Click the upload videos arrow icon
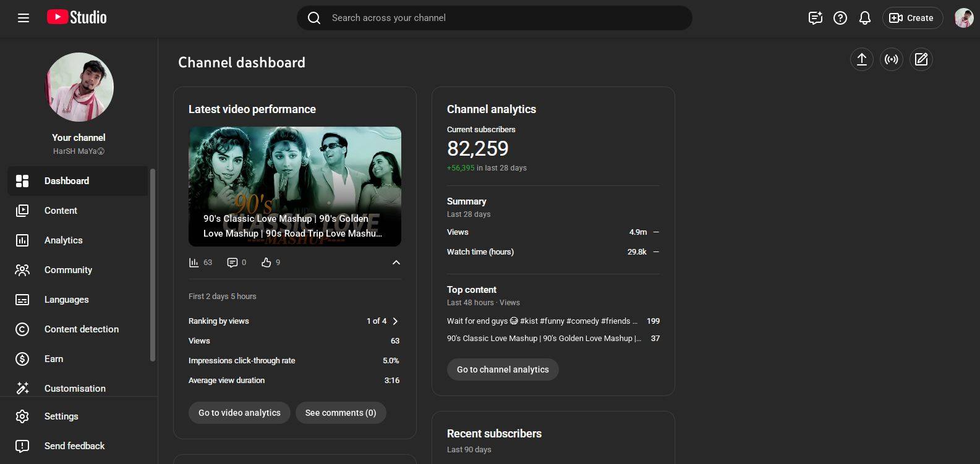The width and height of the screenshot is (980, 464). coord(861,59)
